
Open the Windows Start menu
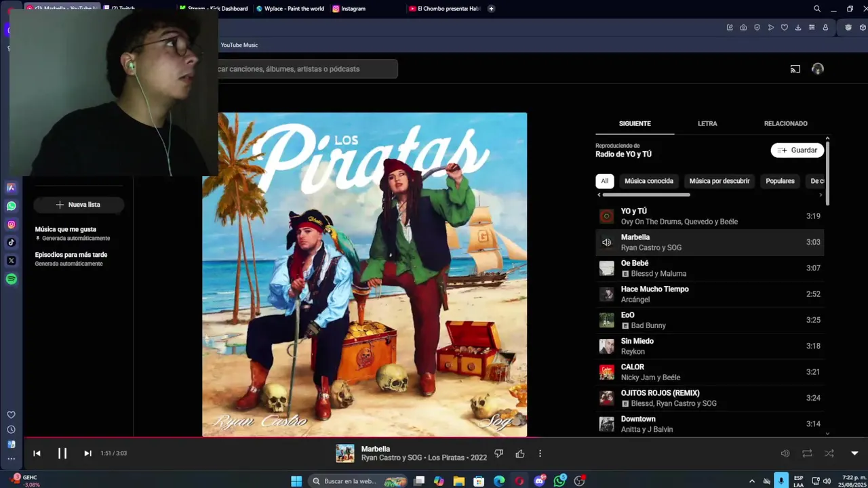pos(296,481)
